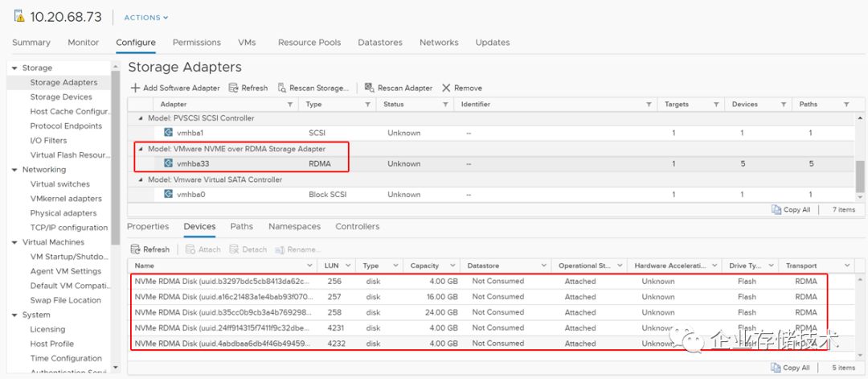The image size is (868, 379).
Task: Collapse the PVSCSI SCSI Controller group
Action: (x=141, y=118)
